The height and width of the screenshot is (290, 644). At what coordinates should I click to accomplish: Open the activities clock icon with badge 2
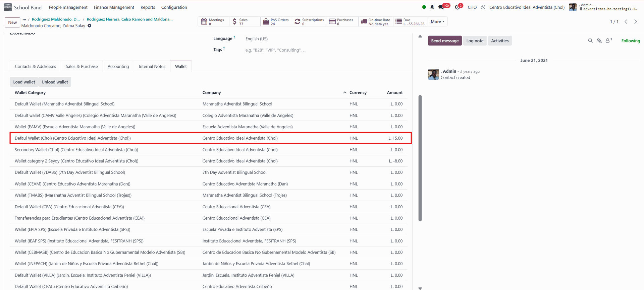458,7
